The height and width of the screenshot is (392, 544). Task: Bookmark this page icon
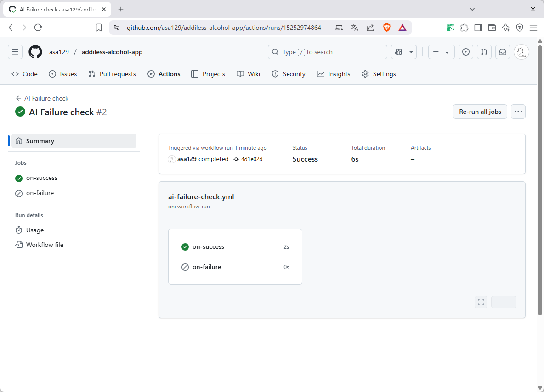(x=99, y=28)
